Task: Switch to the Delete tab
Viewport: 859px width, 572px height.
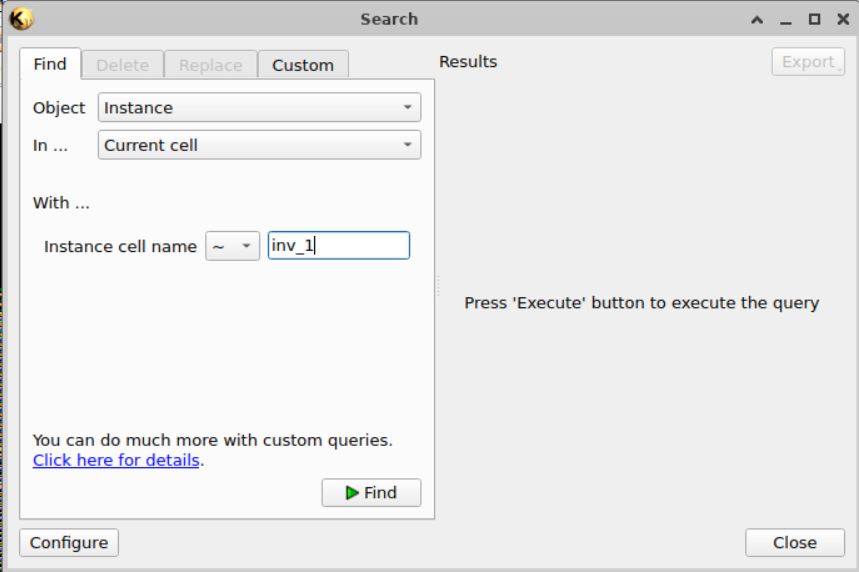Action: pyautogui.click(x=122, y=65)
